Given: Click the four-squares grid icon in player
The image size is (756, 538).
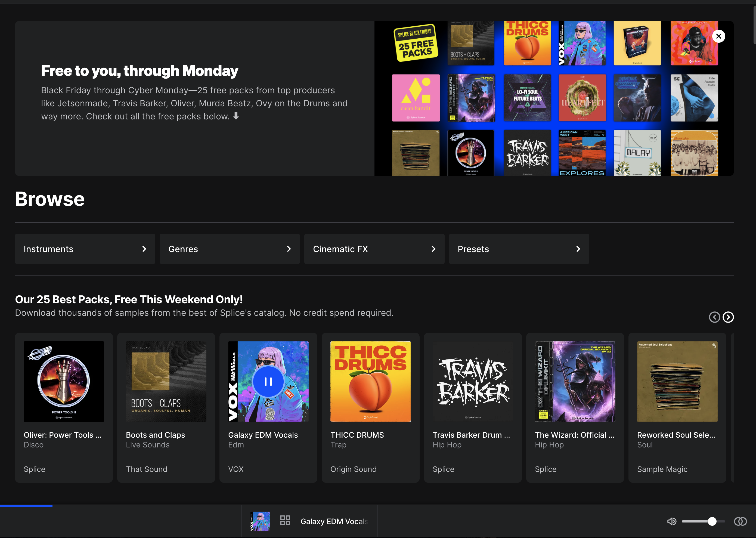Looking at the screenshot, I should click(x=285, y=520).
